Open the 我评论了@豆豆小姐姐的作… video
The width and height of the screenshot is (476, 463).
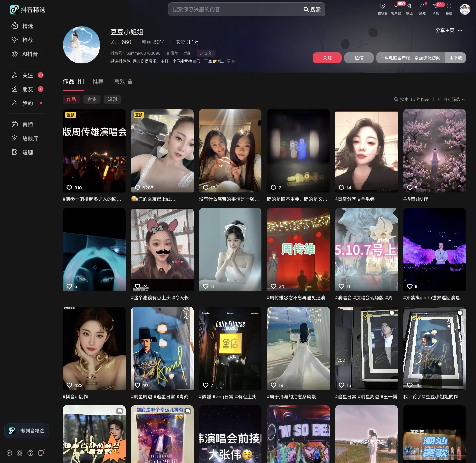pyautogui.click(x=435, y=348)
